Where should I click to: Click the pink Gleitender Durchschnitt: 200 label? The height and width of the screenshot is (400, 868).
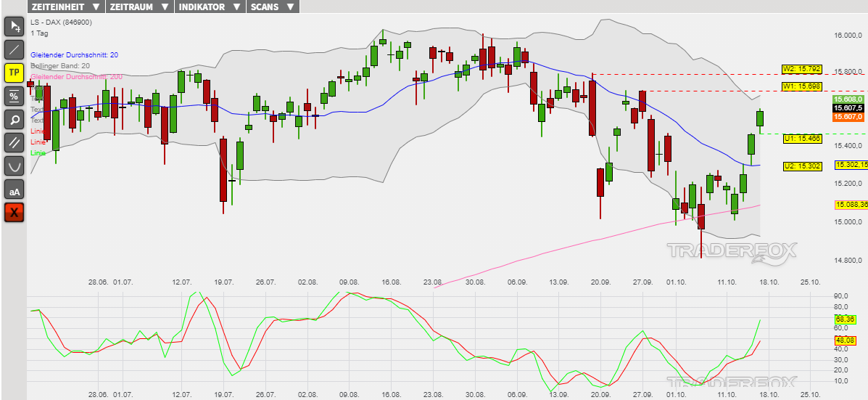pyautogui.click(x=76, y=76)
